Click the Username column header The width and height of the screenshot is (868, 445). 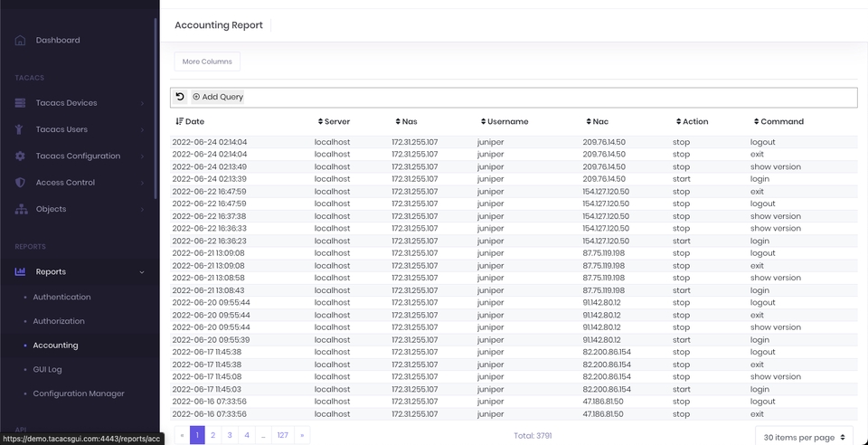507,122
